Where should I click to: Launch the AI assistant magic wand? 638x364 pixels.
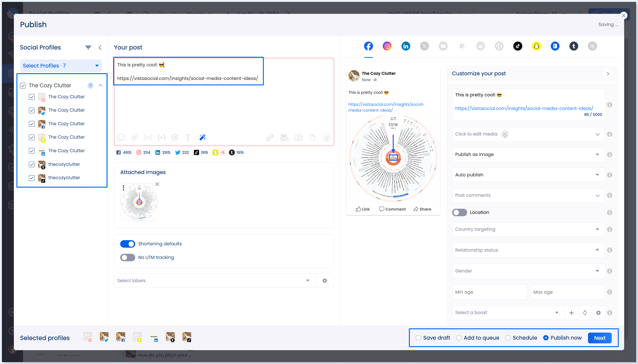coord(202,137)
